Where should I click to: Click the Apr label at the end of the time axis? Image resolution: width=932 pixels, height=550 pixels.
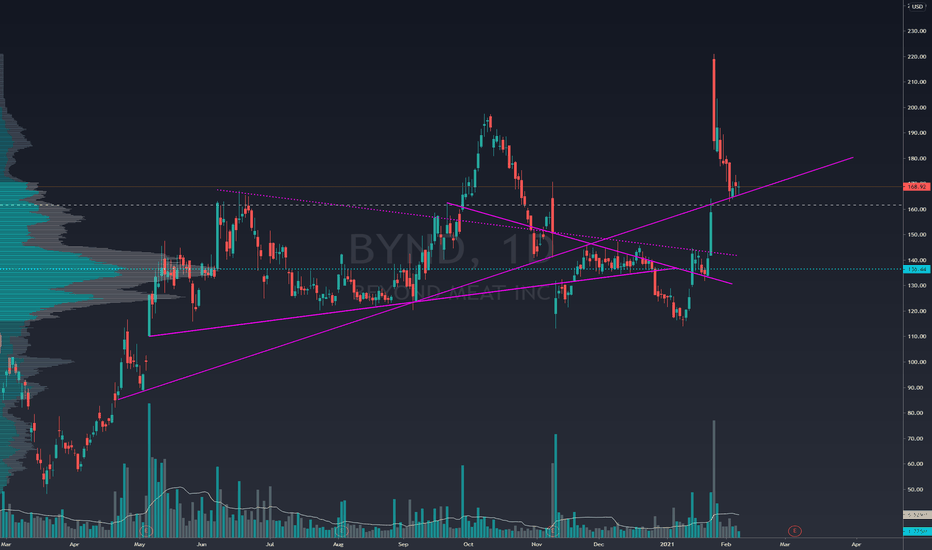coord(856,544)
